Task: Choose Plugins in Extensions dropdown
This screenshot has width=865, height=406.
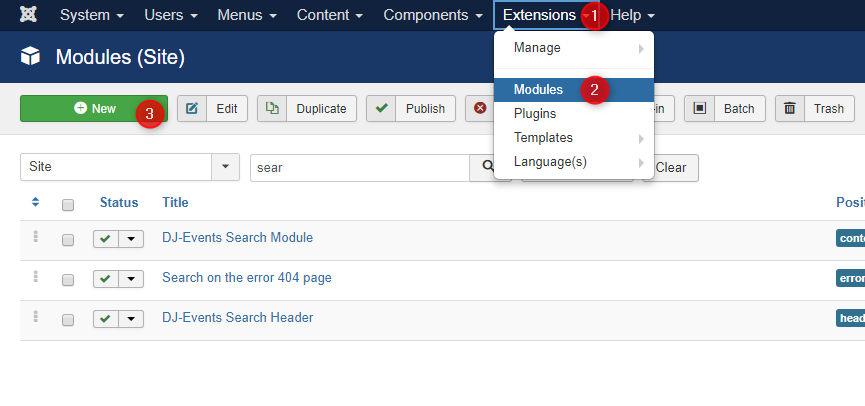Action: click(x=574, y=114)
